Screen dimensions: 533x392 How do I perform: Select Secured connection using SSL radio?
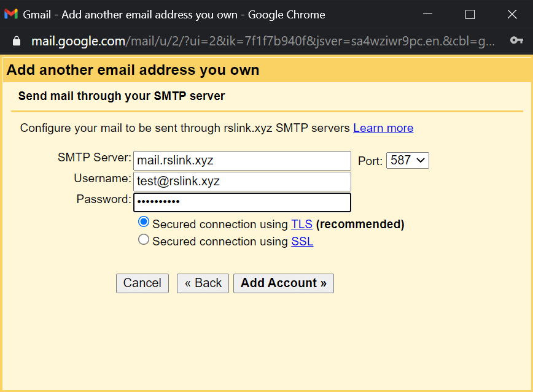click(x=144, y=239)
